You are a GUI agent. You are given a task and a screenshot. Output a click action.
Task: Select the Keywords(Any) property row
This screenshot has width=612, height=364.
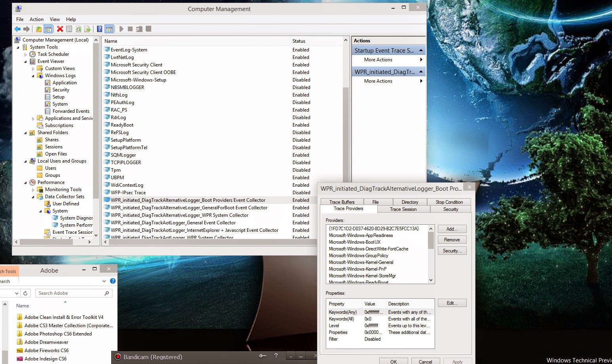(x=380, y=312)
